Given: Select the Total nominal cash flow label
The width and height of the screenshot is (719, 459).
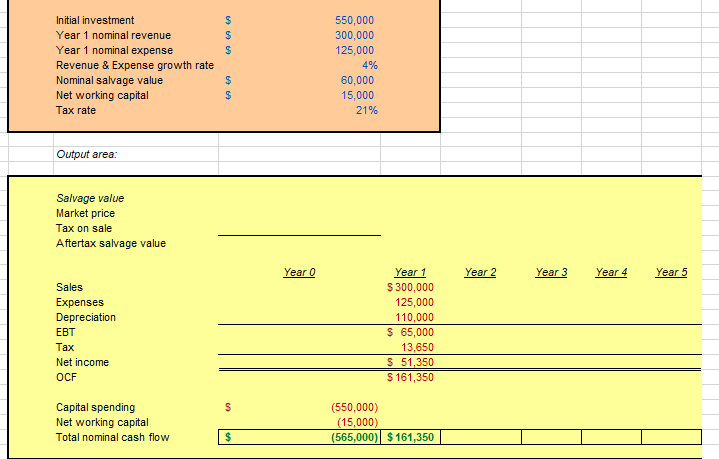Looking at the screenshot, I should (x=113, y=437).
